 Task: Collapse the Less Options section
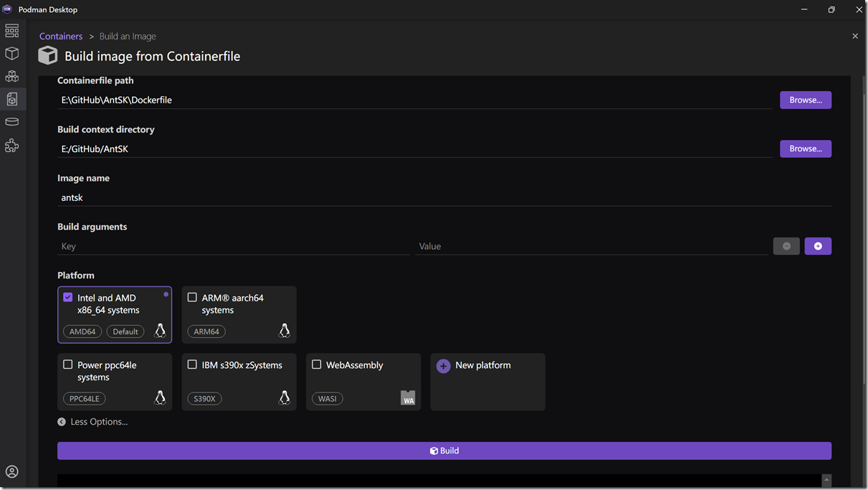point(92,422)
